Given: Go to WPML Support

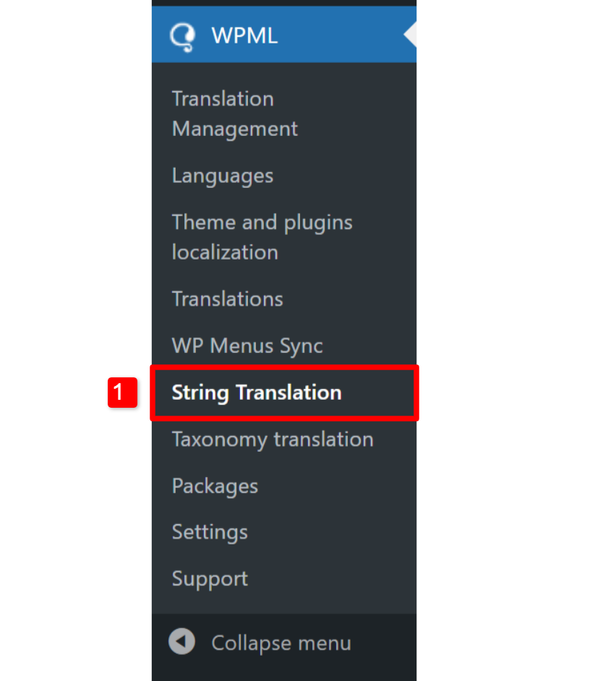Looking at the screenshot, I should pyautogui.click(x=210, y=579).
